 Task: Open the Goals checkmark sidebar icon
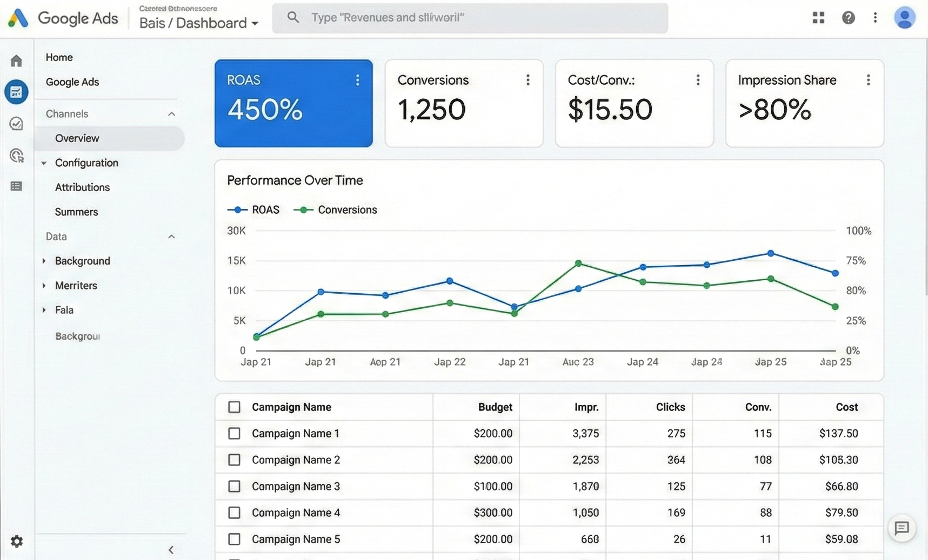(x=16, y=124)
